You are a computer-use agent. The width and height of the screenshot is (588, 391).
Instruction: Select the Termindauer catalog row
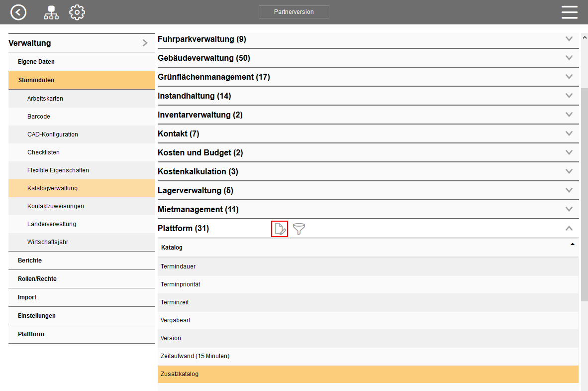click(368, 266)
